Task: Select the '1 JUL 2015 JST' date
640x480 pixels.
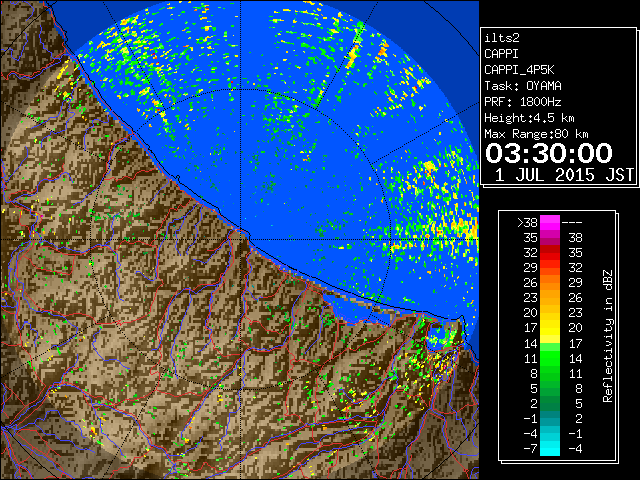Action: [564, 175]
